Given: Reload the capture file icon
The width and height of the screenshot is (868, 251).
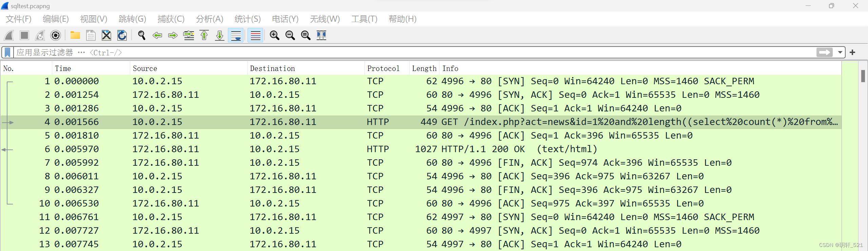Looking at the screenshot, I should pos(122,35).
